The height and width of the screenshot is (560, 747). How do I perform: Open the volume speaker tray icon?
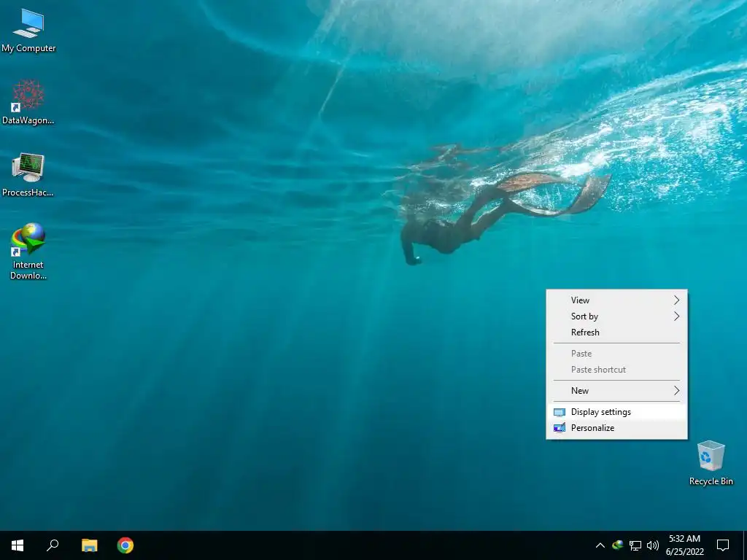pos(653,545)
